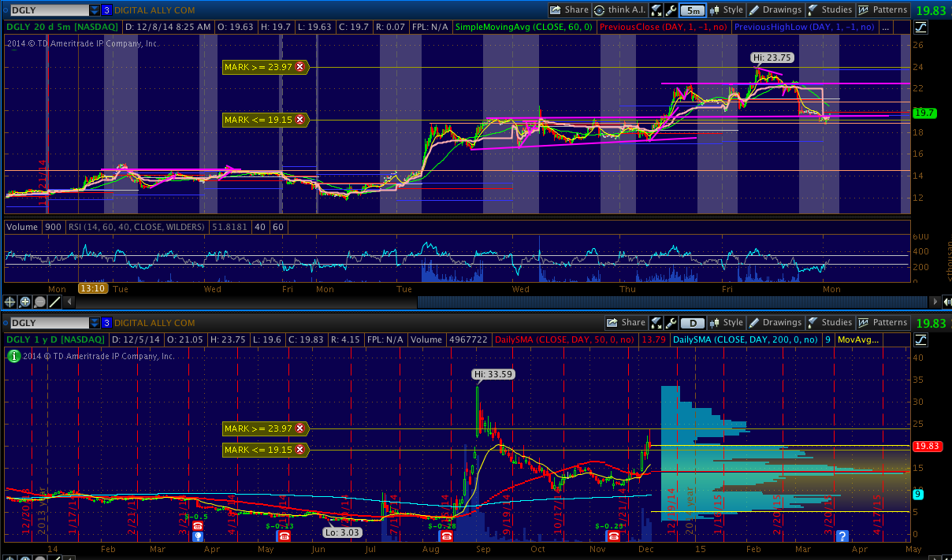This screenshot has width=952, height=560.
Task: Open the lower chart's Patterns dropdown
Action: [882, 323]
